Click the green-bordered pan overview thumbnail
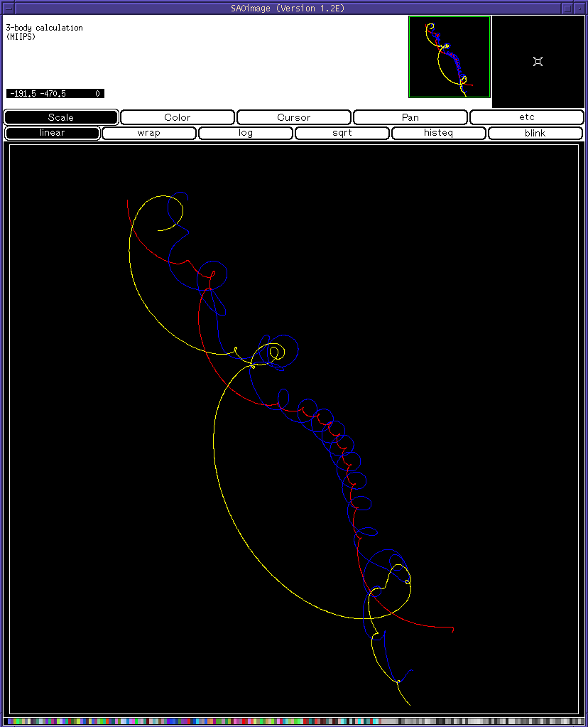The image size is (588, 727). click(x=449, y=56)
